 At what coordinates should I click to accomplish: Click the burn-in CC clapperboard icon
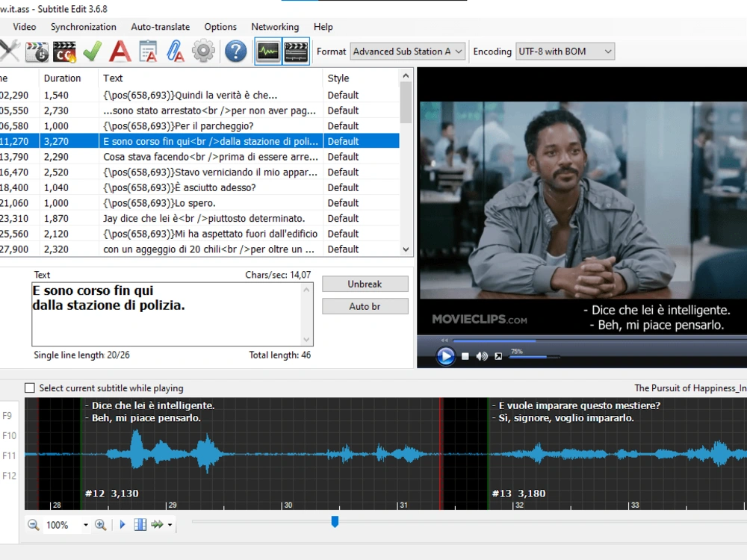[x=64, y=52]
